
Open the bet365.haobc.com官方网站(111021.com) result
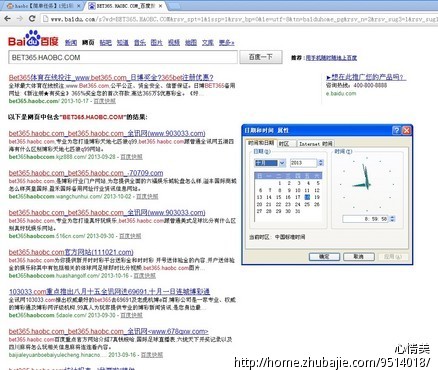pos(71,252)
